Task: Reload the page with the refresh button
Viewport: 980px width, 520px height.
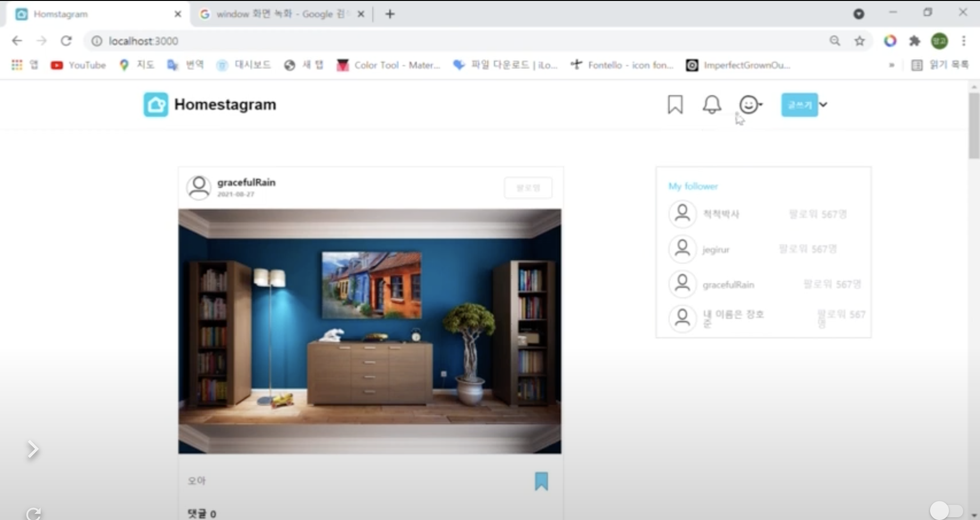Action: click(x=66, y=41)
